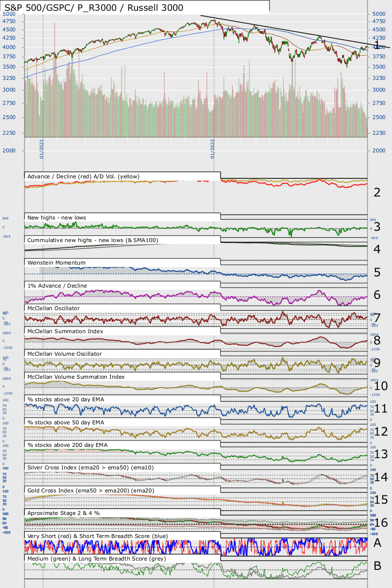Click panel number 2 beside Advance / Decline

pyautogui.click(x=377, y=192)
